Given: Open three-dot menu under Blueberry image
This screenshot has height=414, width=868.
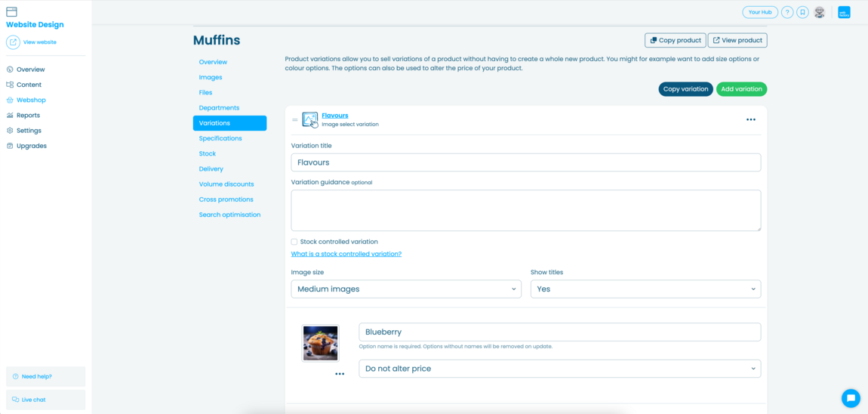Looking at the screenshot, I should click(x=340, y=374).
